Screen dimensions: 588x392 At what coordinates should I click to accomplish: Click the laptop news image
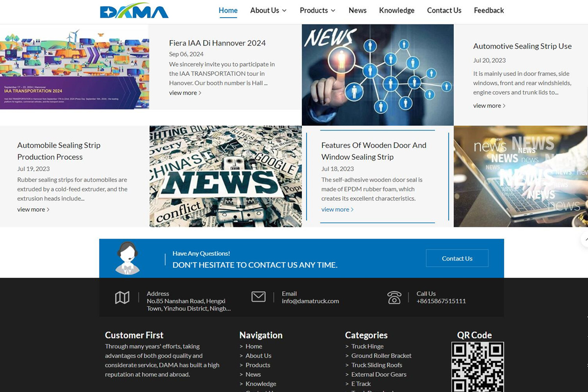click(x=521, y=176)
